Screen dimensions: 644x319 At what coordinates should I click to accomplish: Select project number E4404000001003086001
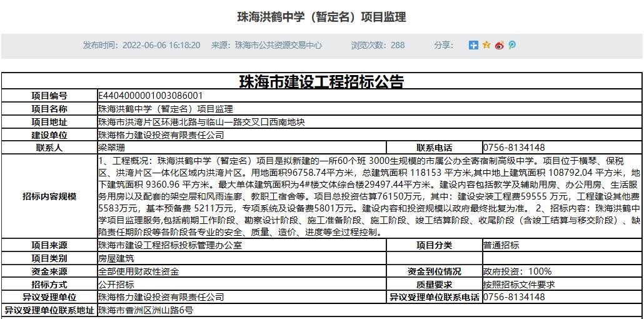click(150, 96)
